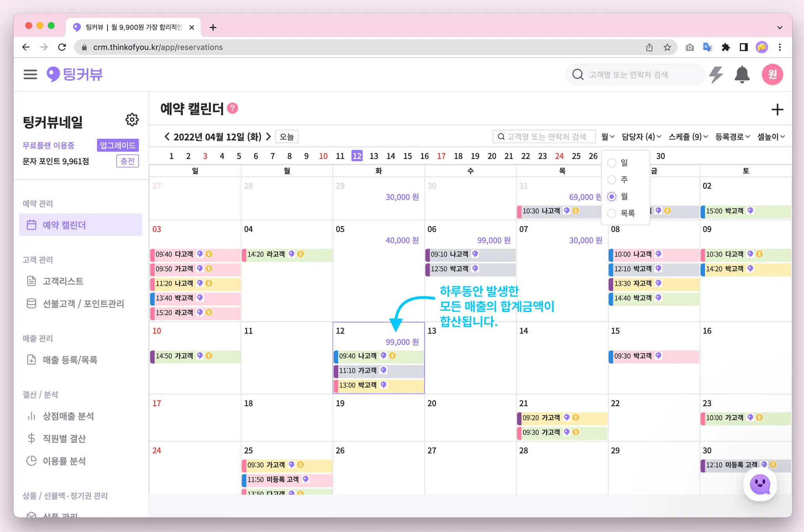Open the 등록경로 dropdown
804x532 pixels.
pyautogui.click(x=732, y=137)
